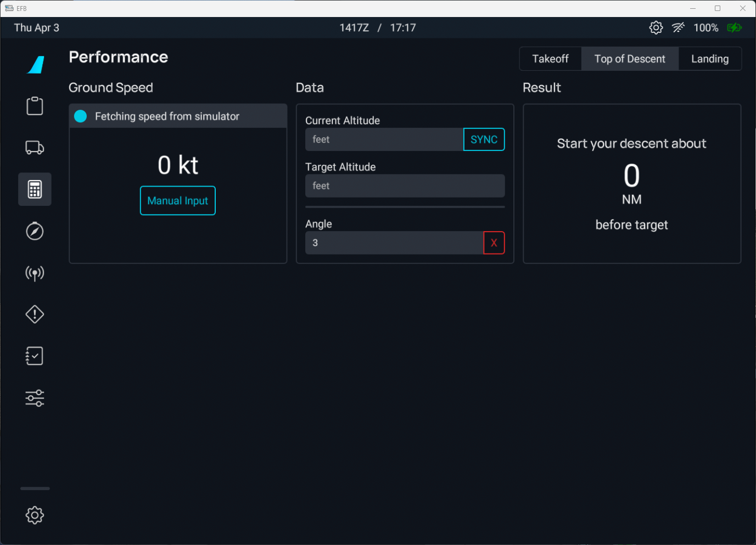756x545 pixels.
Task: Open the Dashboard clipboard icon in sidebar
Action: (x=35, y=106)
